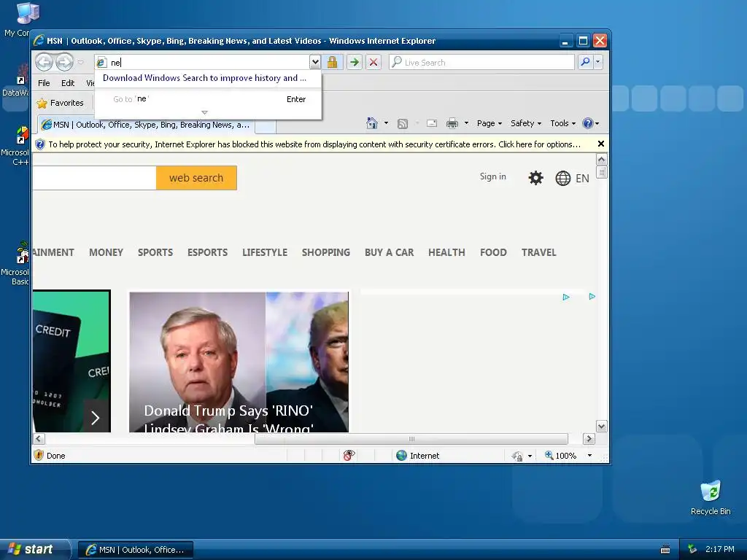Image resolution: width=747 pixels, height=560 pixels.
Task: Click the popup blocker status icon
Action: click(349, 456)
